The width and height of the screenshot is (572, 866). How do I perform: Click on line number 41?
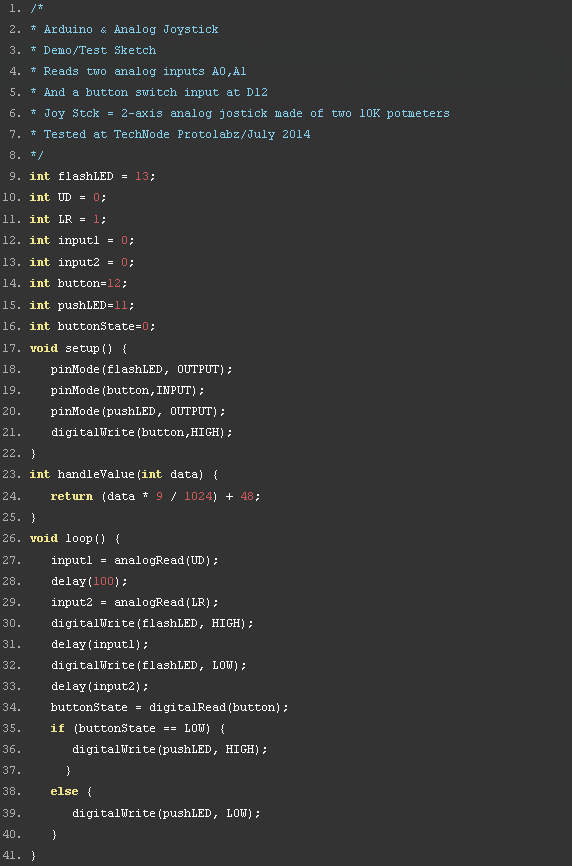tap(11, 855)
